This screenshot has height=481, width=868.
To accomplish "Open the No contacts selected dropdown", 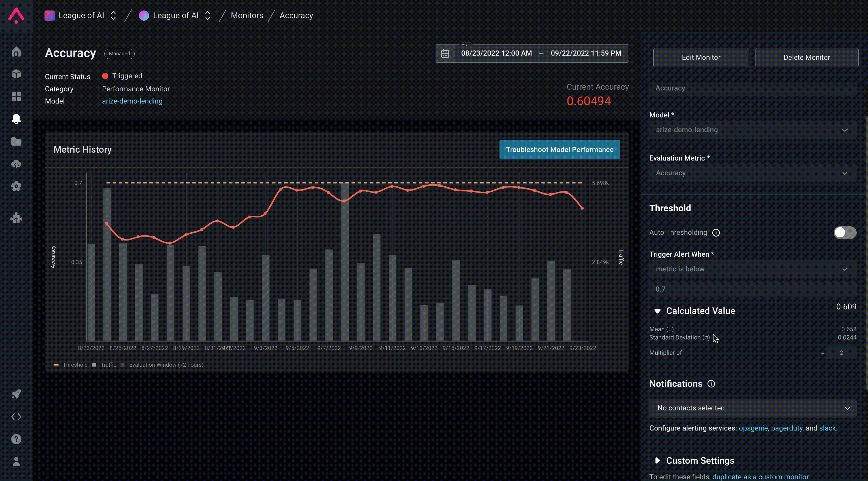I will 752,408.
